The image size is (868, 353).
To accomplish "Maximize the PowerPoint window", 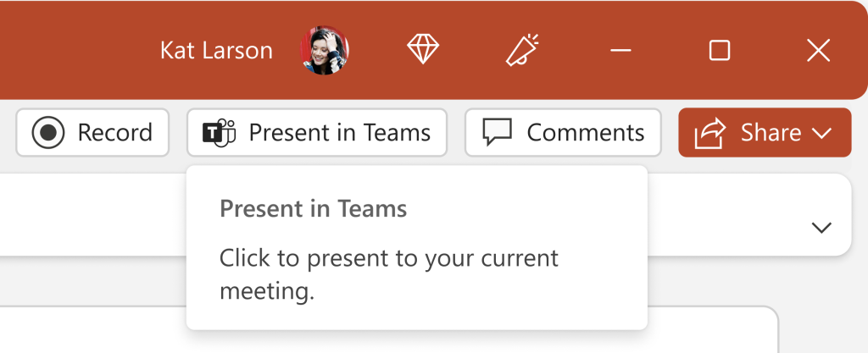I will 719,51.
